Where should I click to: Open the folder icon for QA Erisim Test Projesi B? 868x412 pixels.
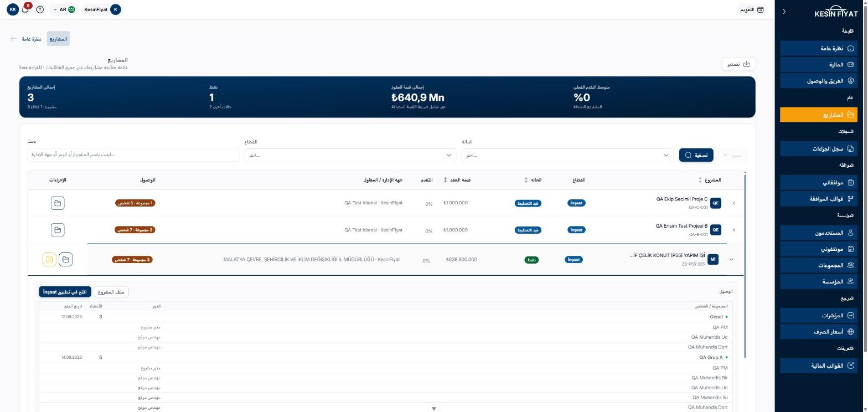click(57, 230)
